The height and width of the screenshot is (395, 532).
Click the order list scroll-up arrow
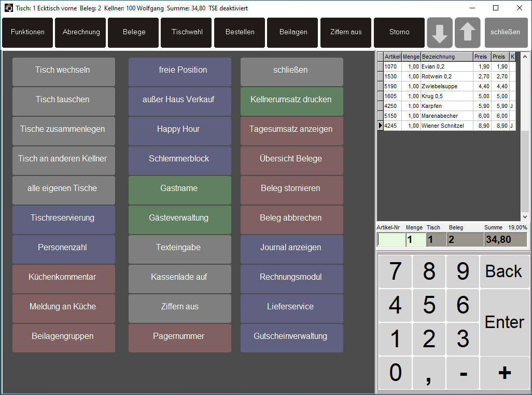[525, 57]
